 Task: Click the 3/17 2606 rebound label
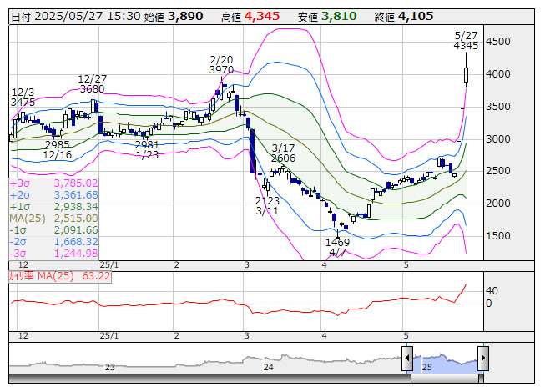pyautogui.click(x=283, y=153)
